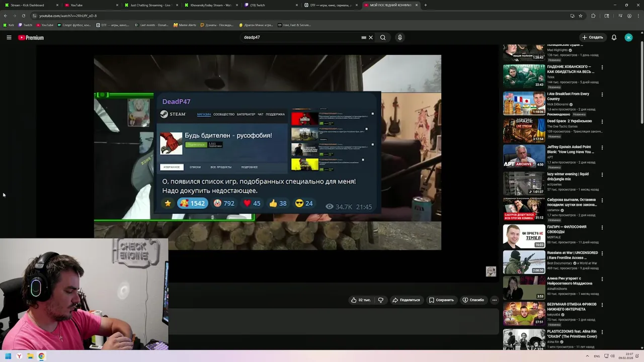Viewport: 644px width, 362px height.
Task: Click the Поделиться share button
Action: (x=406, y=300)
